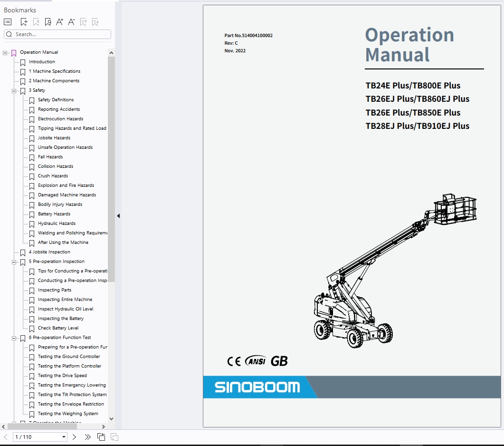504x446 pixels.
Task: Select the Check Battery Level bookmark
Action: 58,328
